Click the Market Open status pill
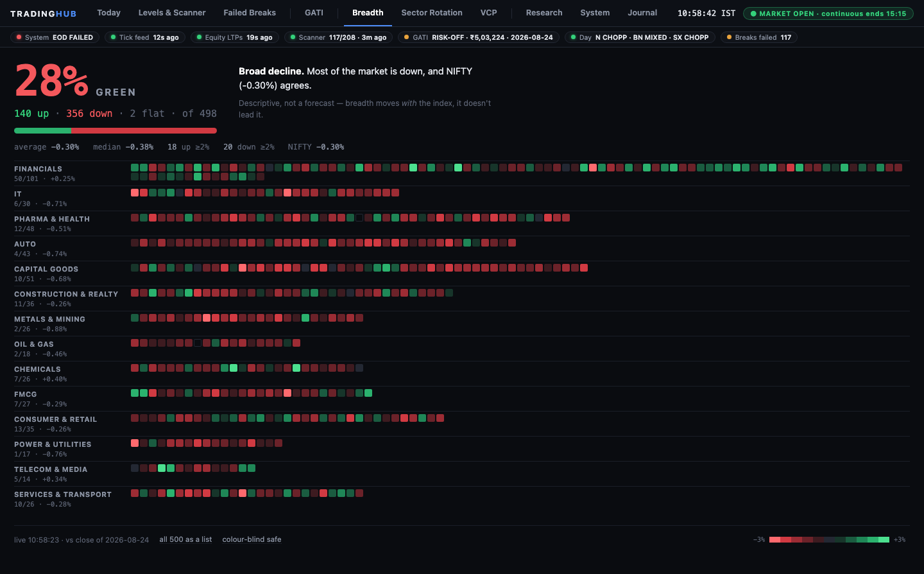924x574 pixels. click(828, 13)
